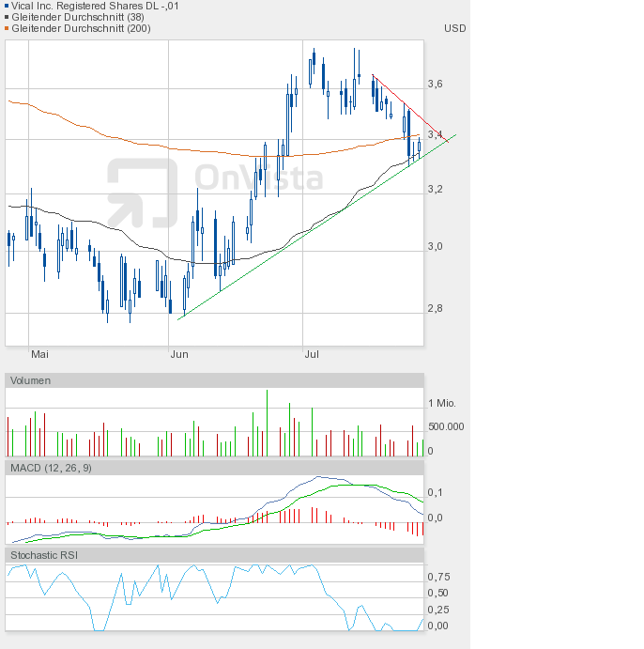Click the red downtrend resistance line

coord(404,102)
